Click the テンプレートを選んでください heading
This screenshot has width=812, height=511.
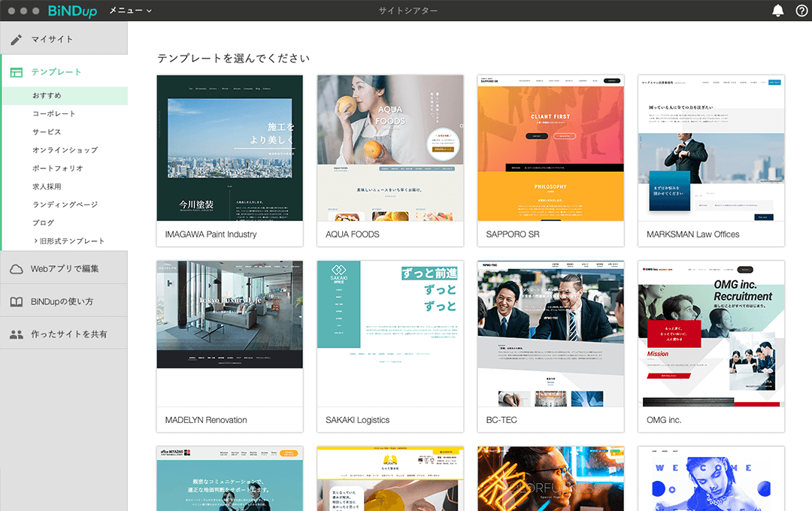[234, 59]
